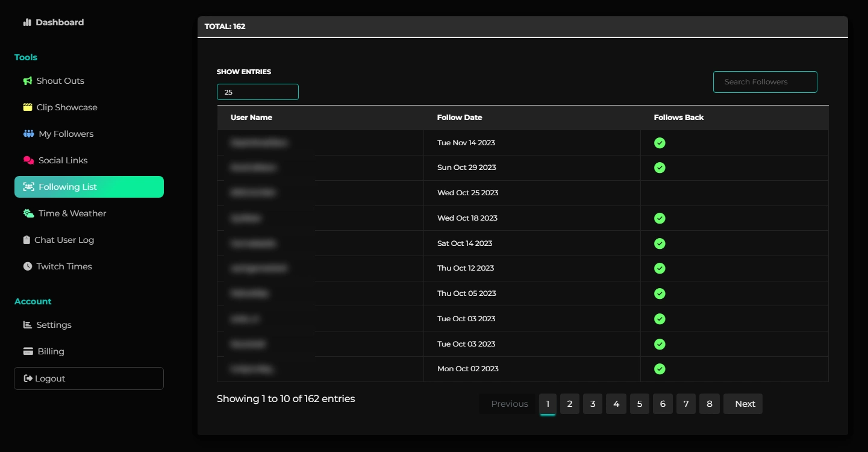Click the Logout arrow icon
Viewport: 868px width, 452px height.
tap(28, 378)
